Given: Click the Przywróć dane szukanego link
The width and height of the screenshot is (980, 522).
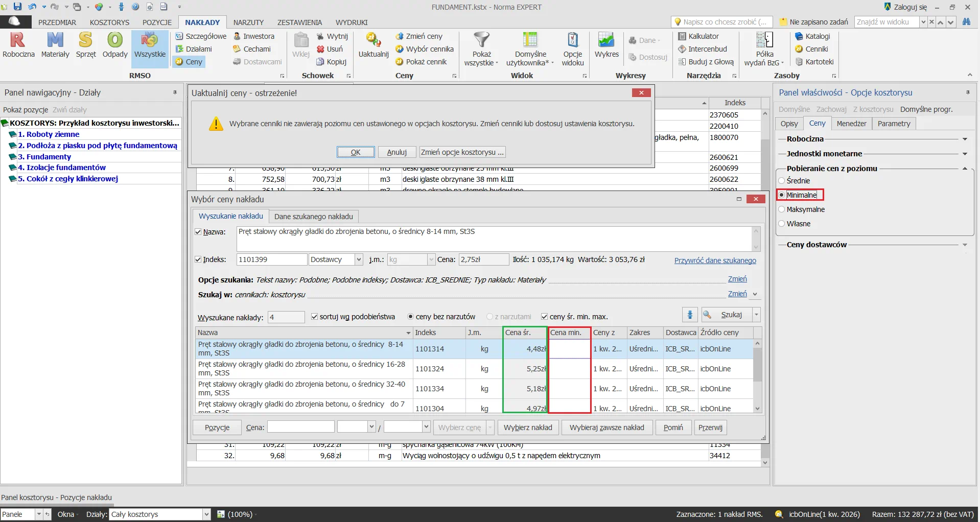Looking at the screenshot, I should (x=715, y=260).
